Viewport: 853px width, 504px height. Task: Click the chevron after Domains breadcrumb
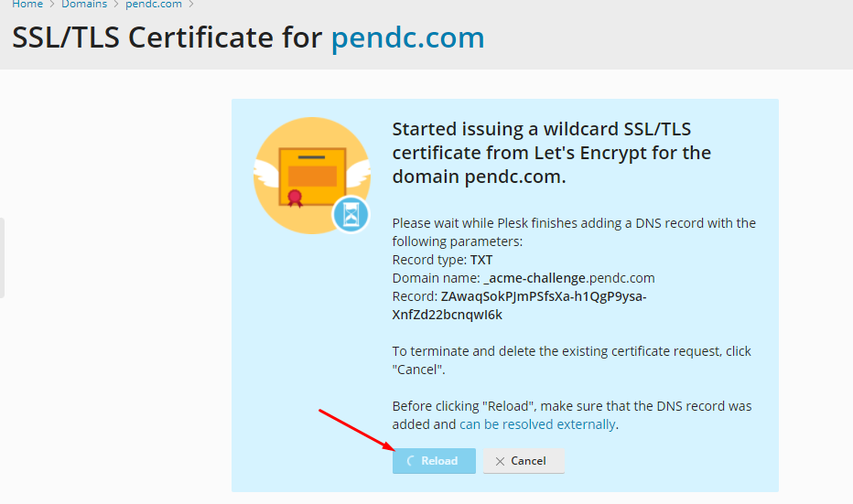pos(116,5)
